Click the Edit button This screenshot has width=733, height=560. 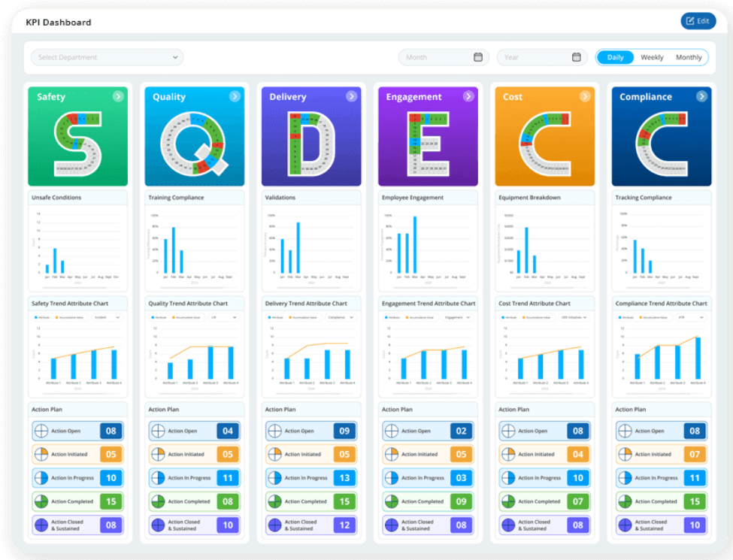point(698,21)
